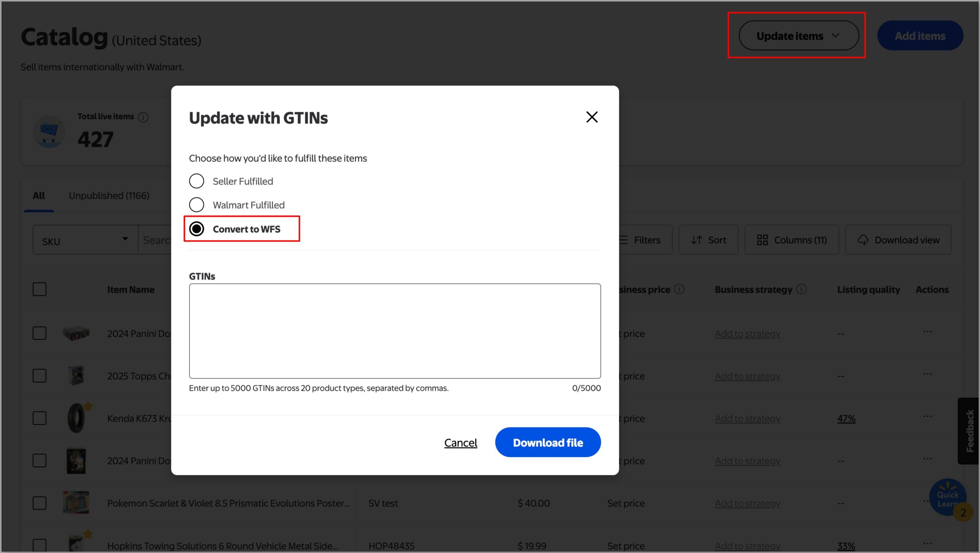This screenshot has width=980, height=553.
Task: Select the Walmart Fulfilled radio option
Action: (x=197, y=205)
